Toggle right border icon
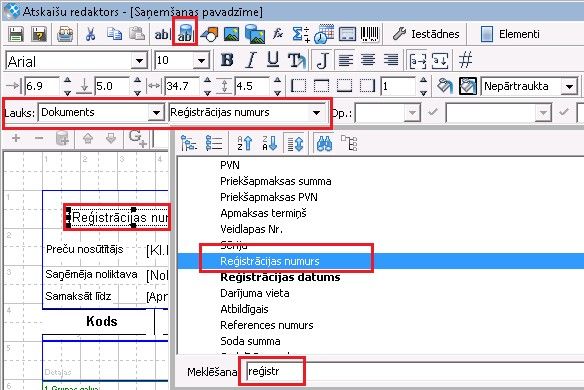584x390 pixels. 368,86
